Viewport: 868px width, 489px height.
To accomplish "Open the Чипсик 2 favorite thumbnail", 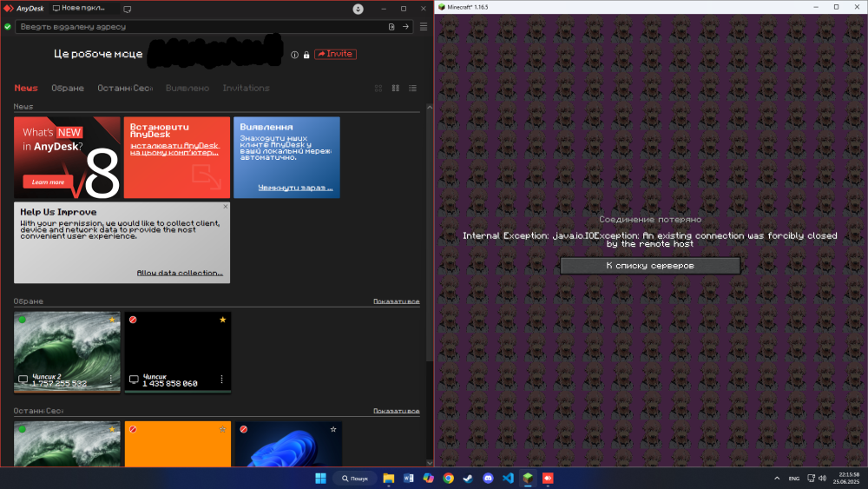I will point(67,353).
